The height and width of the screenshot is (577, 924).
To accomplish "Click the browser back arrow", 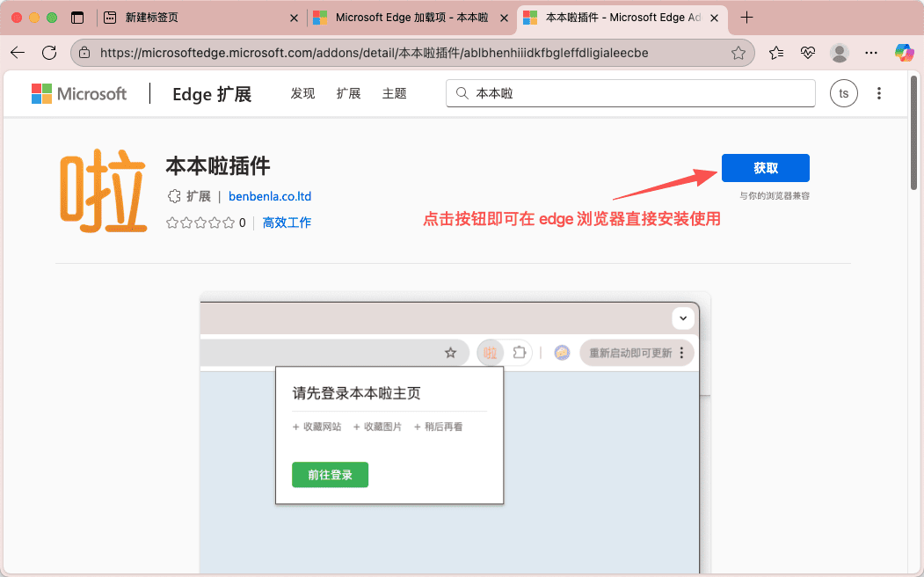I will pyautogui.click(x=18, y=53).
